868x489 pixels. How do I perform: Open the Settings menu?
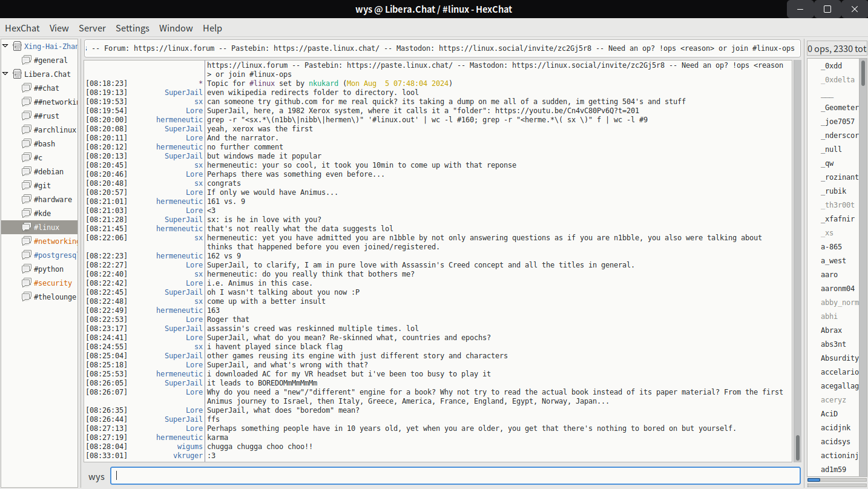point(132,28)
